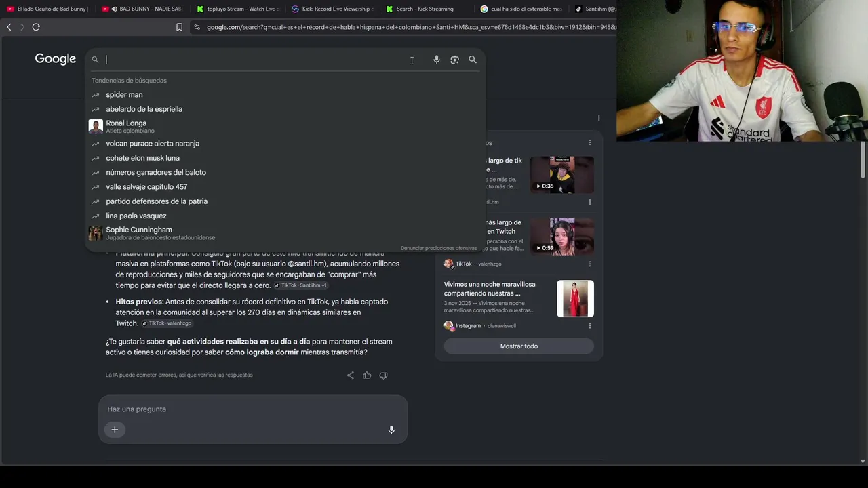868x488 pixels.
Task: Click Ronal Longa's photo thumbnail
Action: tap(96, 127)
